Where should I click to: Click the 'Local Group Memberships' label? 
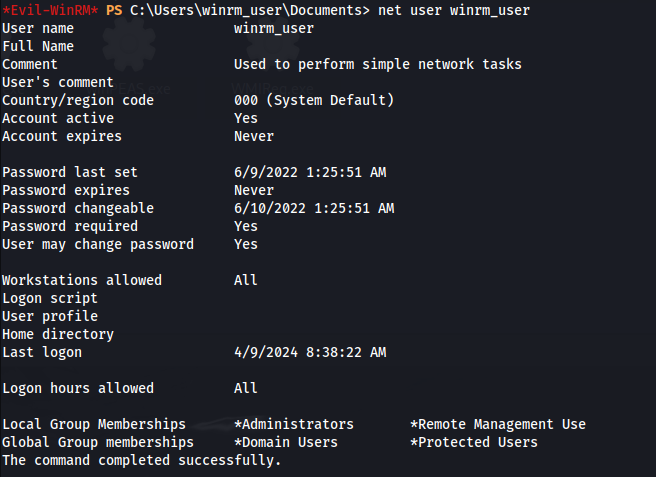[94, 424]
